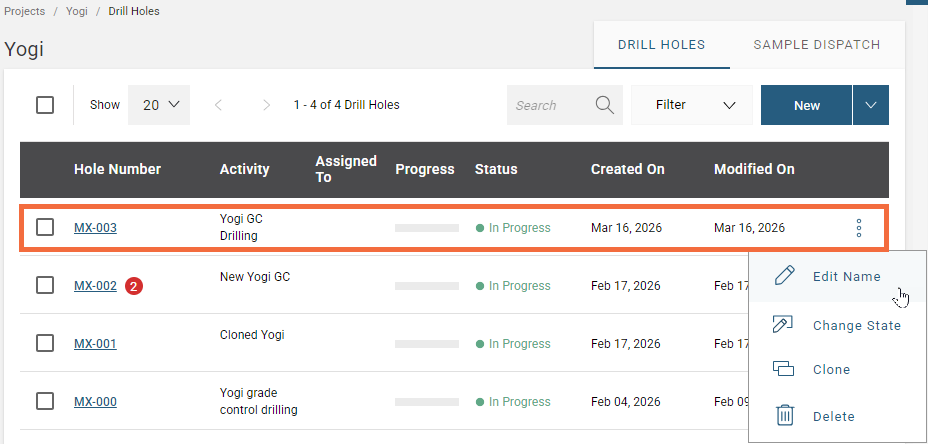The image size is (928, 444).
Task: Click the MX-003 progress bar
Action: pos(425,228)
